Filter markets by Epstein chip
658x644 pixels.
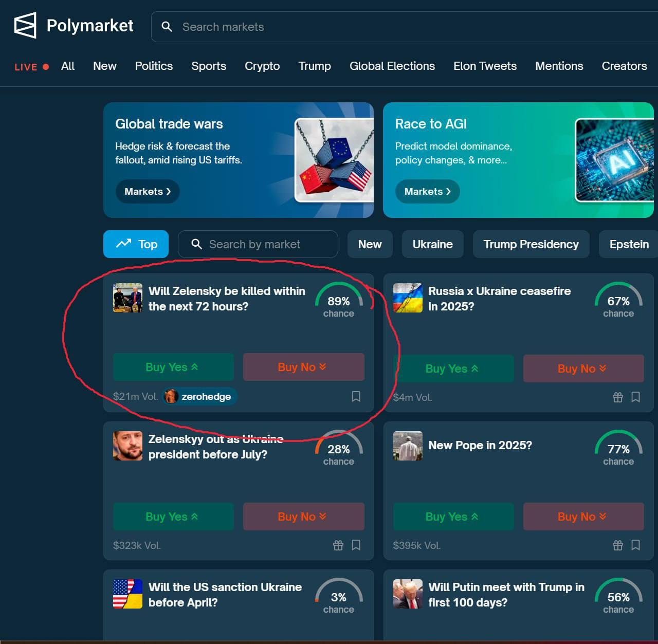(629, 244)
